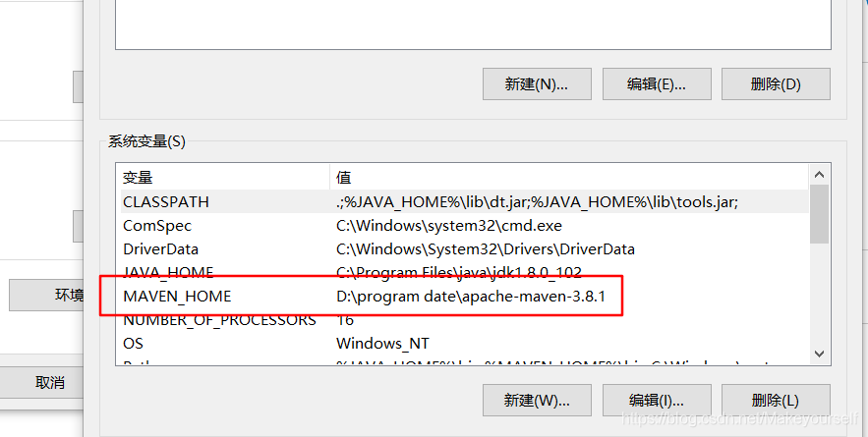
Task: Click the 新建(N)... button for user variables
Action: pos(537,84)
